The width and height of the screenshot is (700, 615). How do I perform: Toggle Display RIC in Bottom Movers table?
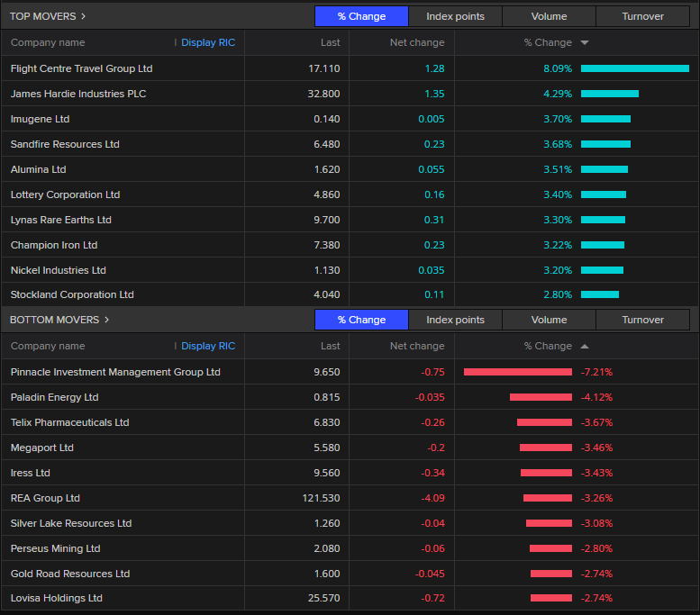pos(208,346)
